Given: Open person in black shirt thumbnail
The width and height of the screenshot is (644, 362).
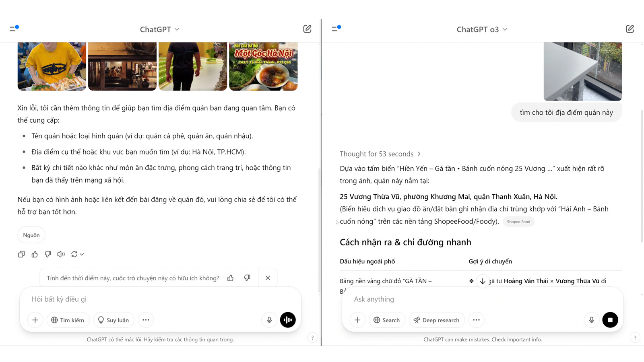Looking at the screenshot, I should tap(193, 66).
